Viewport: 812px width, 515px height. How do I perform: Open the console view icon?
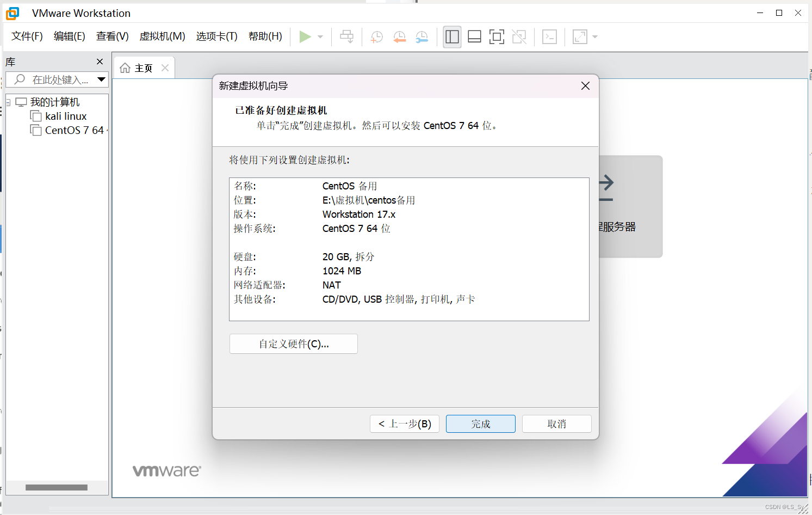tap(550, 36)
